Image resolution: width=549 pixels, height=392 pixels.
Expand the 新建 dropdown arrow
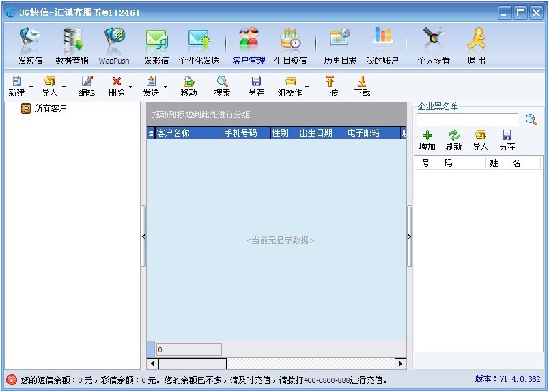point(31,87)
